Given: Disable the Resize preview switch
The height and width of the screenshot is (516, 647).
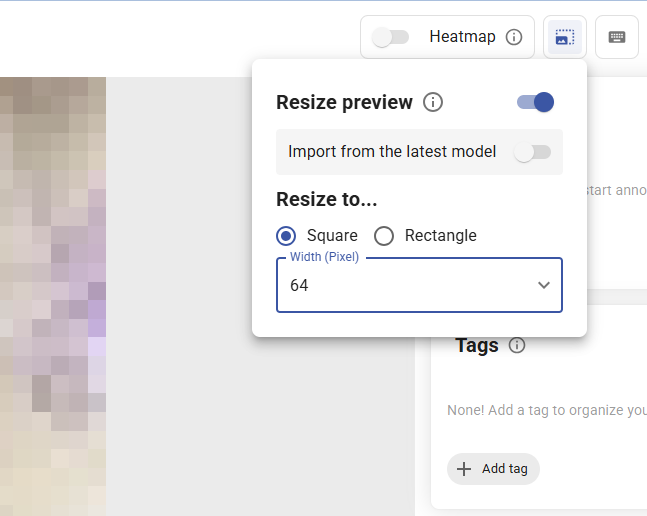Looking at the screenshot, I should coord(536,102).
